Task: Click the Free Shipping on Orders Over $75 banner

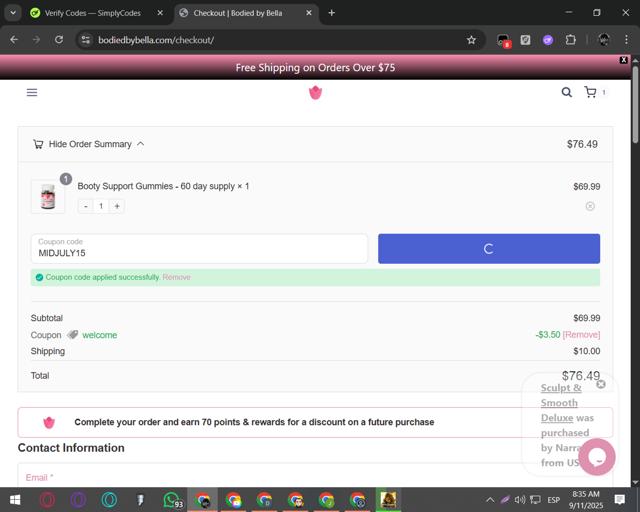Action: 315,67
